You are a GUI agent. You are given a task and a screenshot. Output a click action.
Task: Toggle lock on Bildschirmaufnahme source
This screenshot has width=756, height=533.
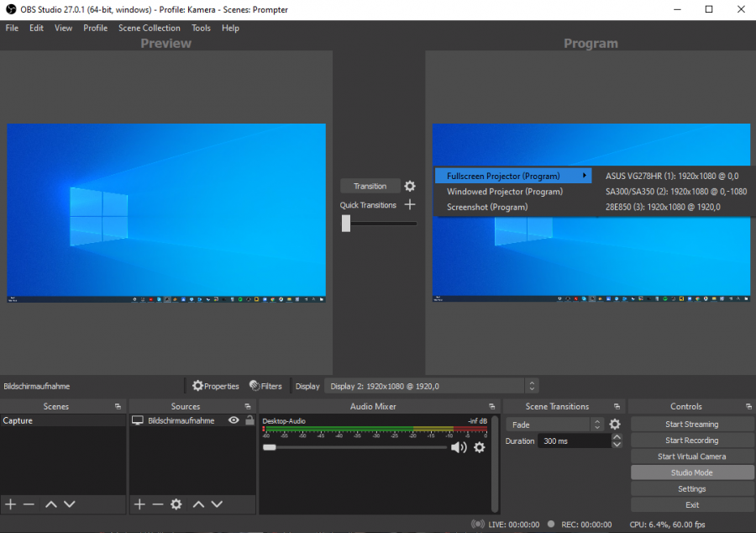click(x=249, y=420)
